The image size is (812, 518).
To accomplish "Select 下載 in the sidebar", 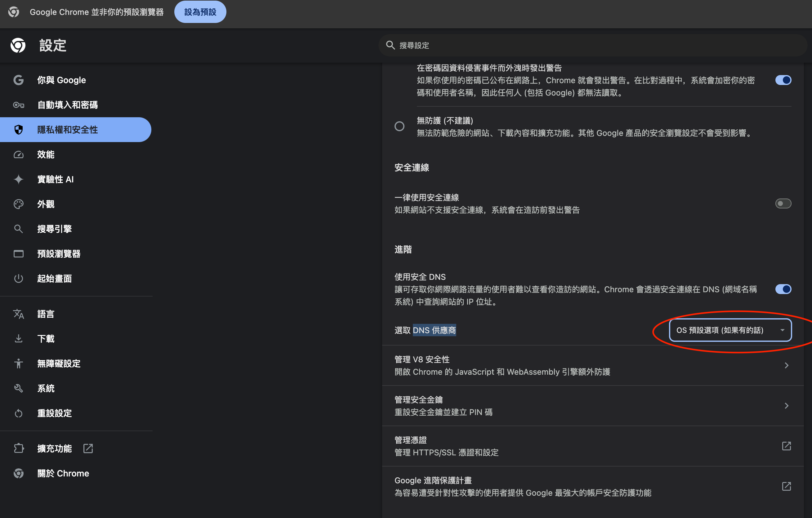I will point(76,339).
